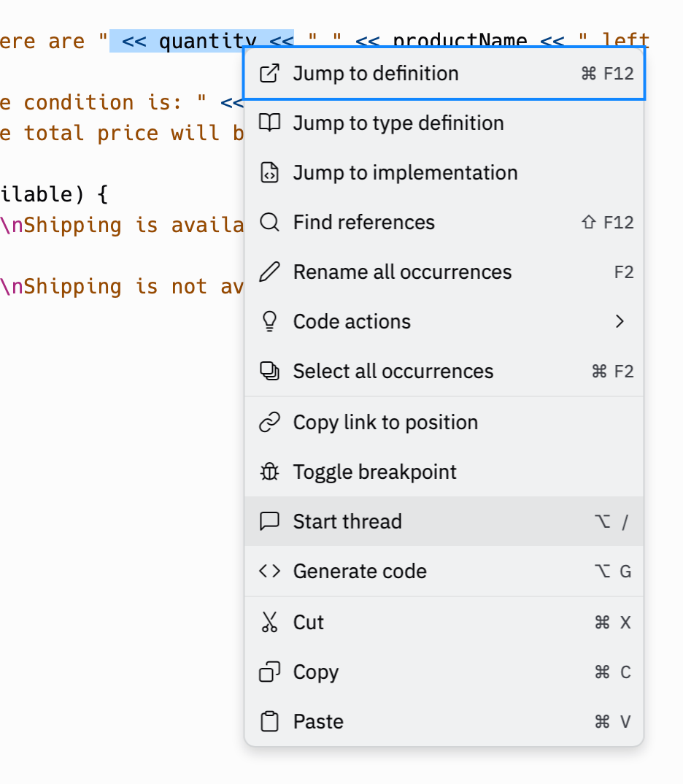The height and width of the screenshot is (784, 683).
Task: Click the scissors icon next to Cut
Action: click(269, 623)
